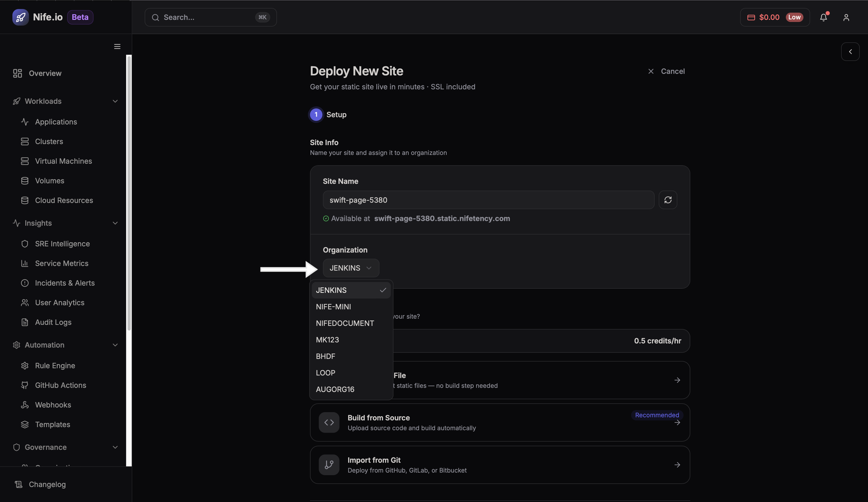Collapse the right panel chevron button

point(850,52)
